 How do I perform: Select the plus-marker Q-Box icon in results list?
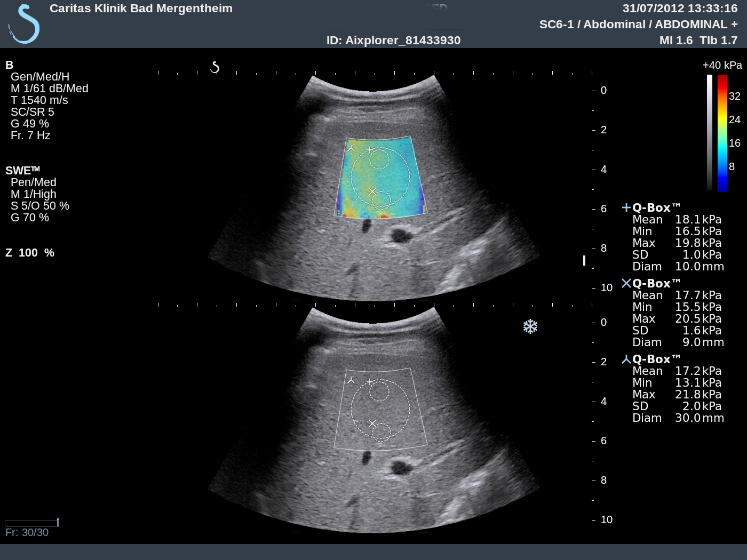[x=626, y=207]
